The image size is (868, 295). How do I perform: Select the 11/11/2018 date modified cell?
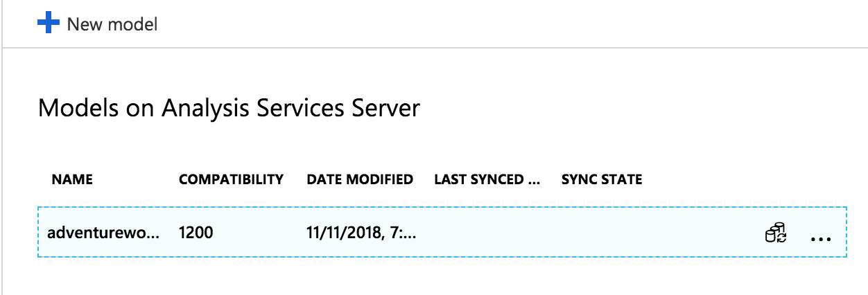pyautogui.click(x=361, y=233)
